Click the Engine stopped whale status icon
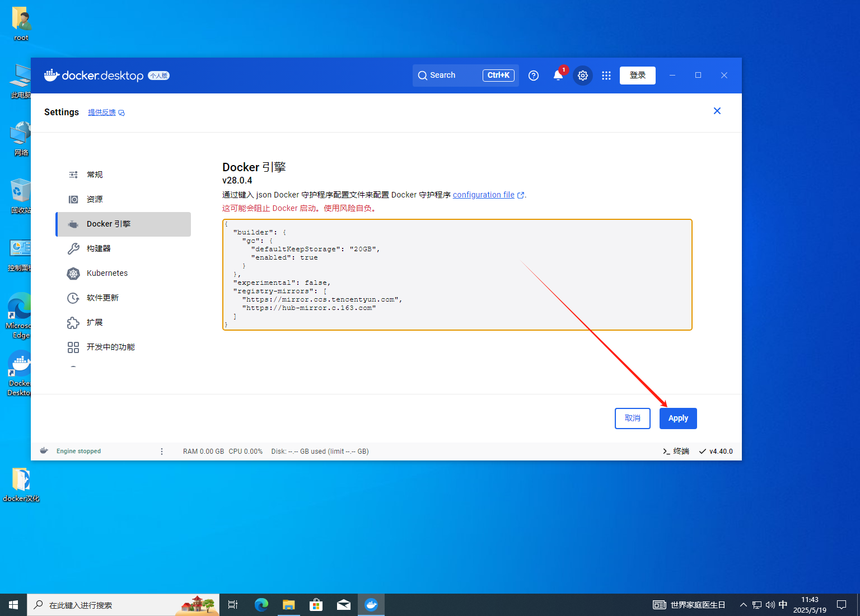Screen dimensions: 860x616 pyautogui.click(x=44, y=451)
